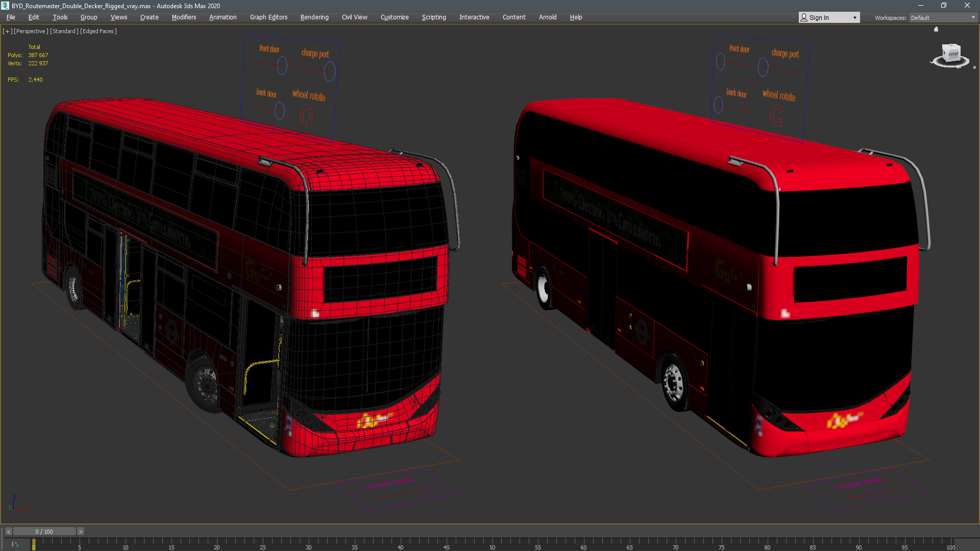Open the Group menu
Viewport: 980px width, 551px height.
[89, 17]
